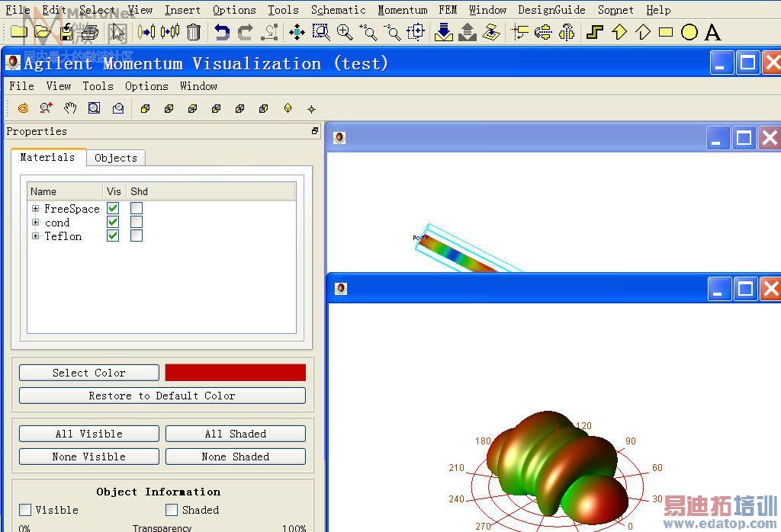The image size is (781, 532).
Task: Open the Momentum menu in ADS menu bar
Action: (x=403, y=10)
